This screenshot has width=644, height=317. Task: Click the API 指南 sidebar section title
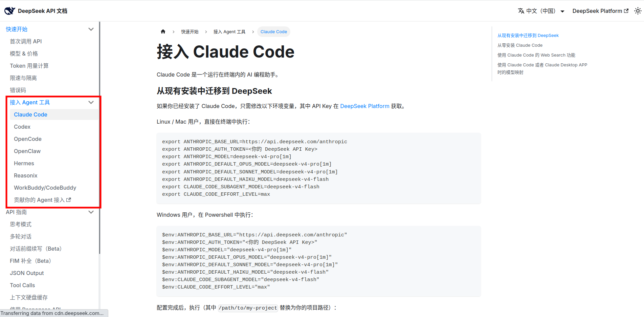tap(16, 212)
